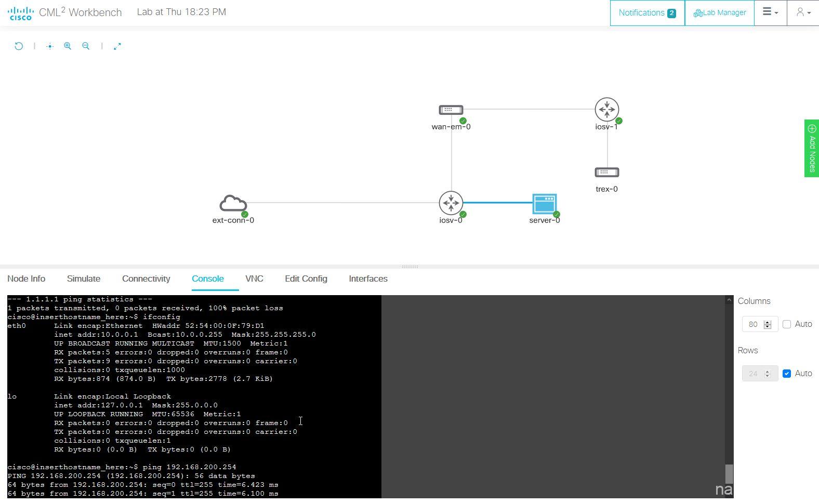Select the ext-conn-0 cloud node
The height and width of the screenshot is (504, 819).
click(x=233, y=203)
